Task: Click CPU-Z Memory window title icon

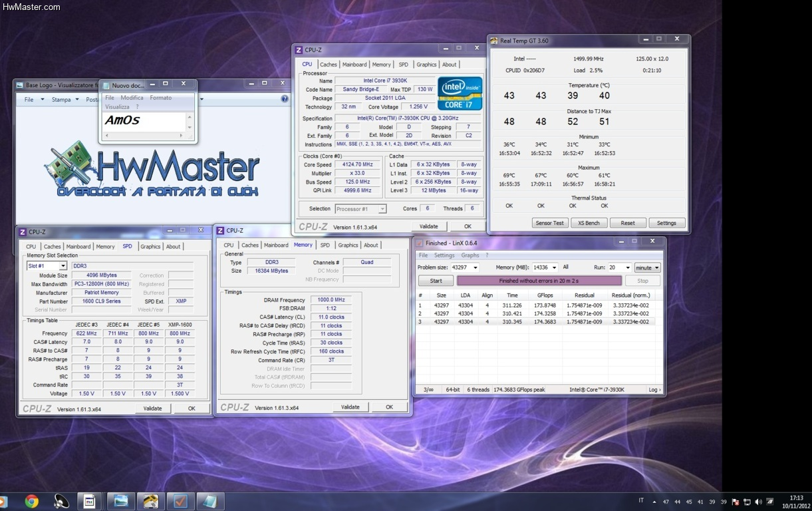Action: (220, 231)
